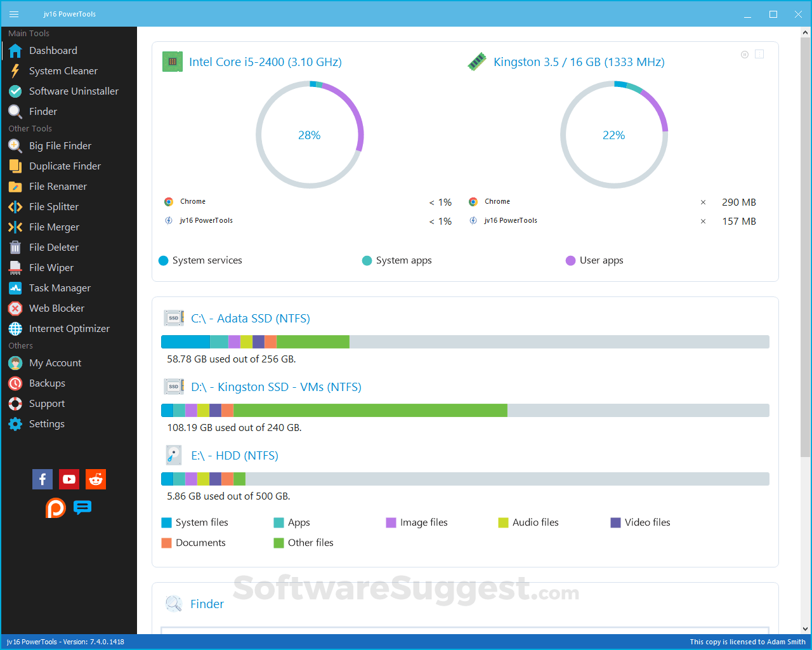
Task: Click the Software Uninstaller checkmark icon
Action: point(15,91)
